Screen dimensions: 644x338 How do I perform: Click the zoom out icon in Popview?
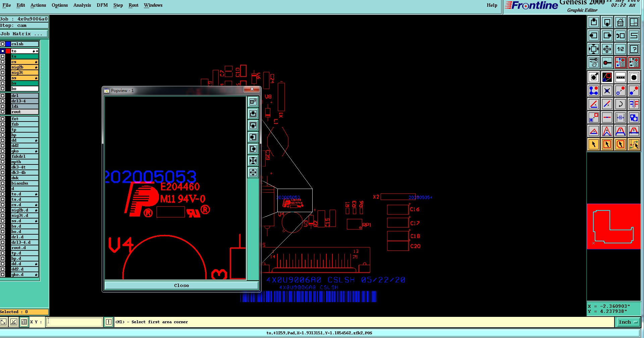[253, 173]
